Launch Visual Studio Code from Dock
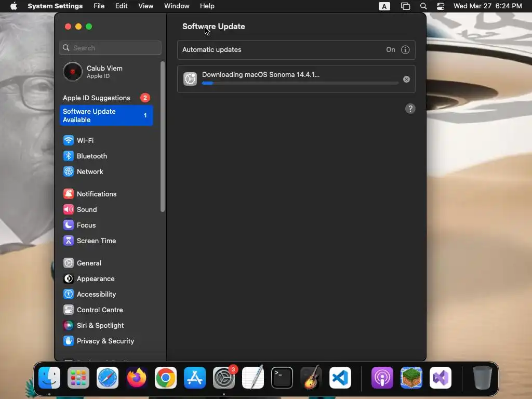Image resolution: width=532 pixels, height=399 pixels. coord(340,378)
